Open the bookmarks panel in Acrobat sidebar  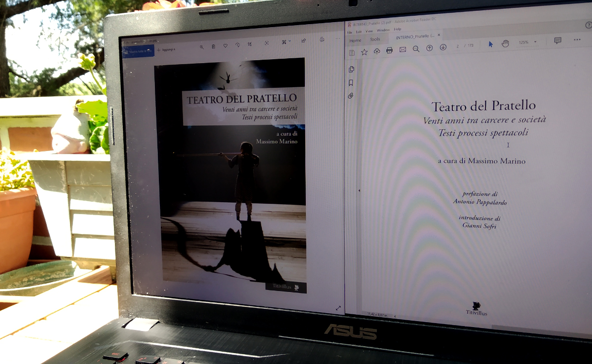pyautogui.click(x=351, y=83)
